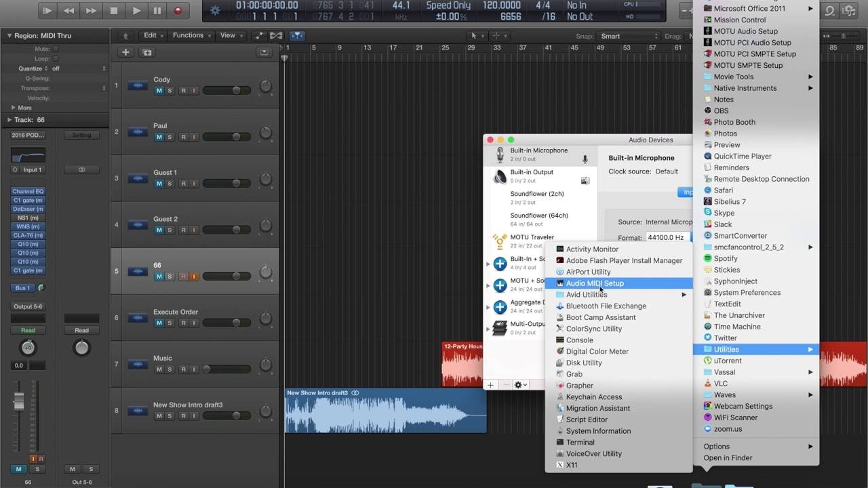Collapse the Region: MIDI Thru section
This screenshot has height=488, width=868.
(9, 35)
